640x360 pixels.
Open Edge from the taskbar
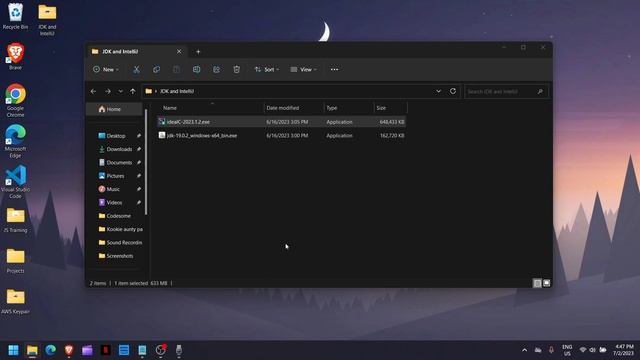pos(51,350)
